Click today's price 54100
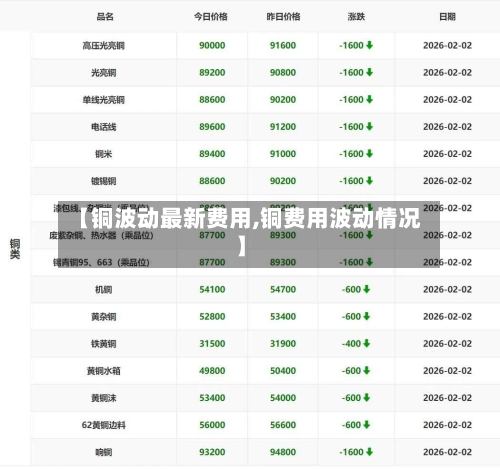500x469 pixels. pyautogui.click(x=212, y=289)
